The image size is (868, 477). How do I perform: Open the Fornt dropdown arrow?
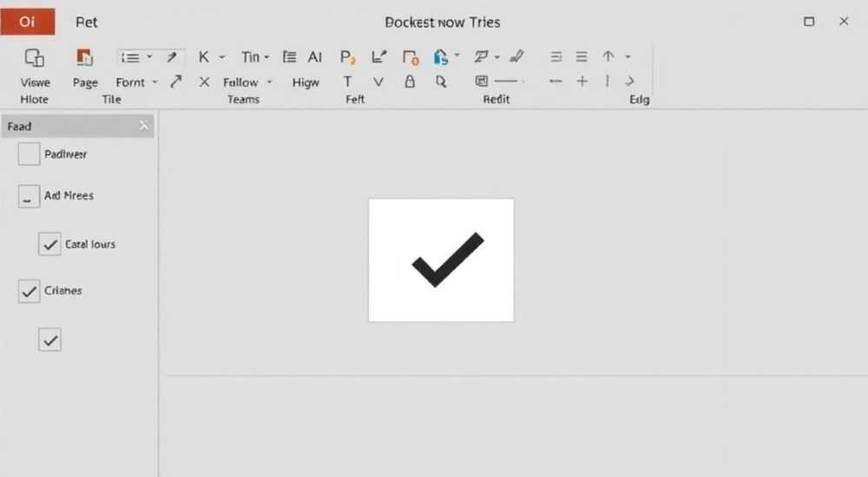155,82
